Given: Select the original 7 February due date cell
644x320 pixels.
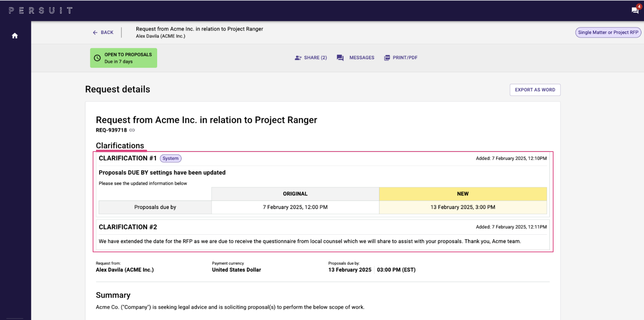Looking at the screenshot, I should click(x=295, y=207).
